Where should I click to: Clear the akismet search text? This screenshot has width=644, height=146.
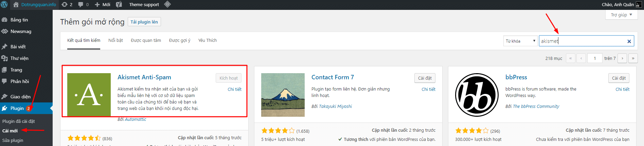point(629,41)
